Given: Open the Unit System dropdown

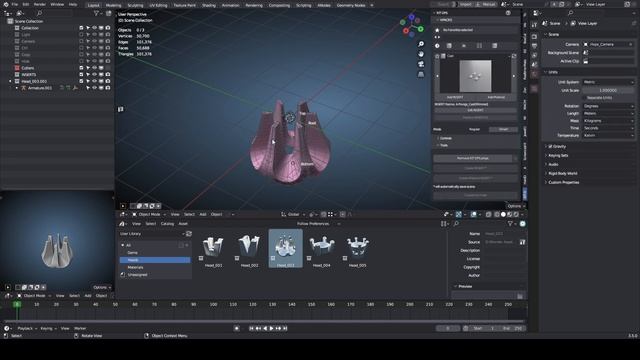Looking at the screenshot, I should pyautogui.click(x=608, y=82).
